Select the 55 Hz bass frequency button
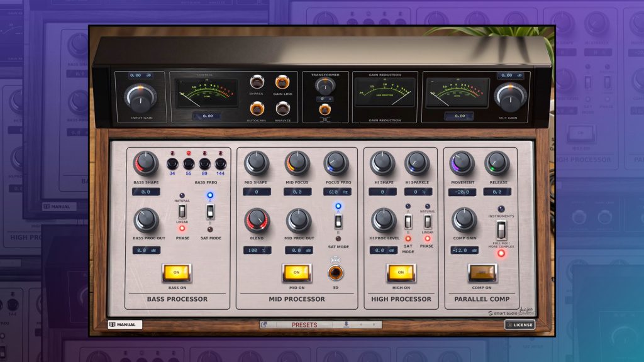Viewport: 644px width, 362px height. pyautogui.click(x=189, y=164)
